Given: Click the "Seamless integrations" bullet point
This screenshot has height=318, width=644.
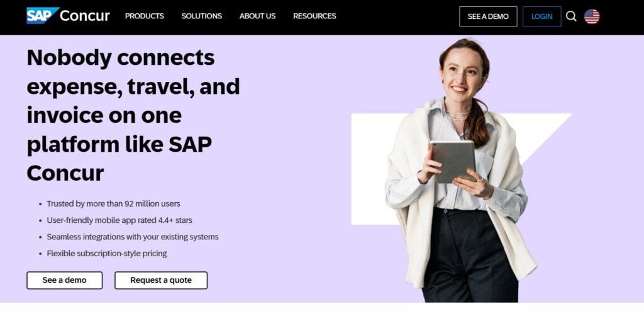Looking at the screenshot, I should (x=132, y=237).
